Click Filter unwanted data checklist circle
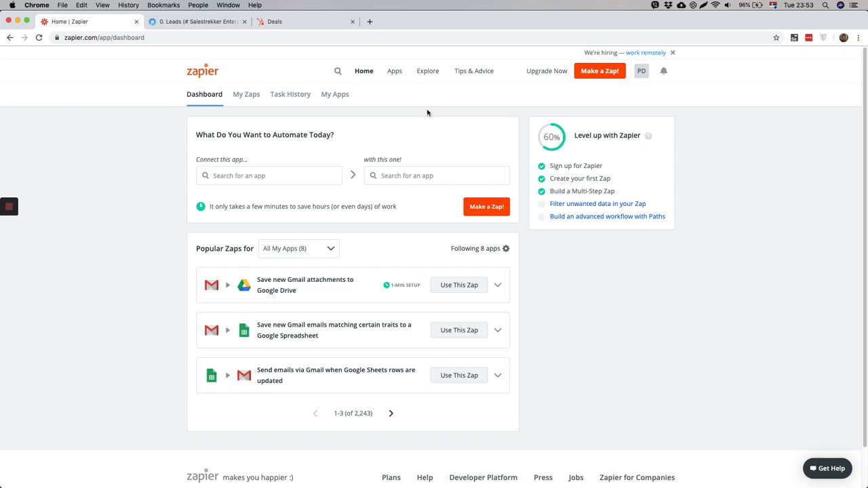Screen dimensions: 868x488 [x=541, y=204]
